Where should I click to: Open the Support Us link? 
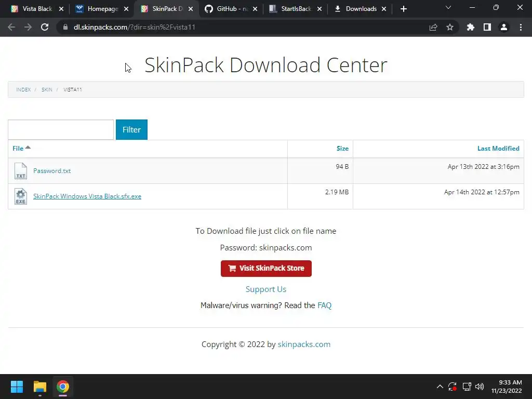(266, 289)
